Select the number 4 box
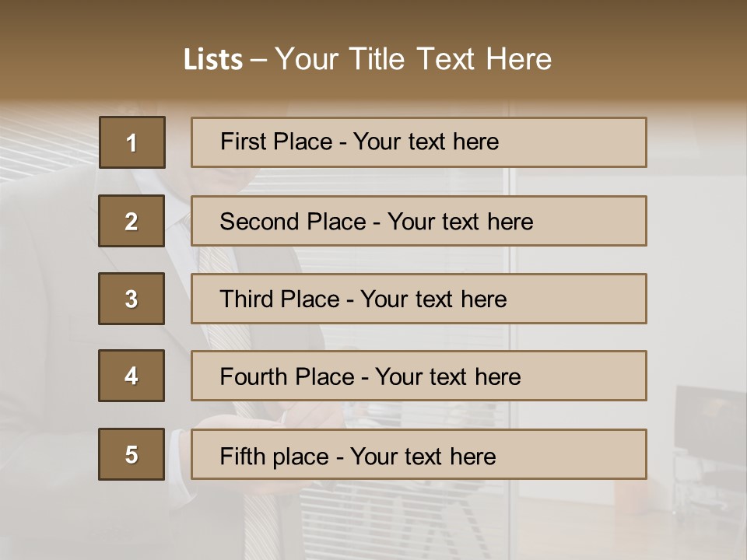This screenshot has width=747, height=560. click(x=132, y=376)
